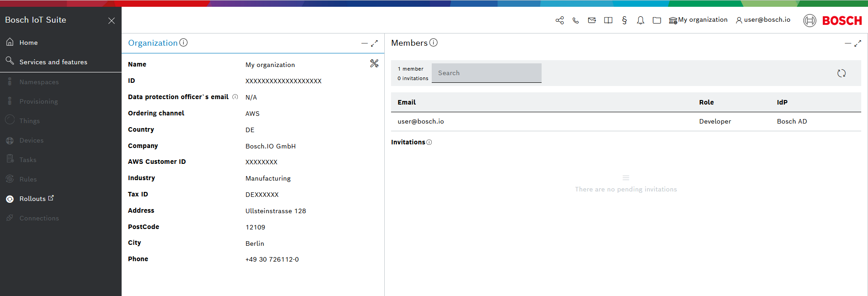Click the info icon next to Organization title
Screen dimensions: 868x296
184,43
